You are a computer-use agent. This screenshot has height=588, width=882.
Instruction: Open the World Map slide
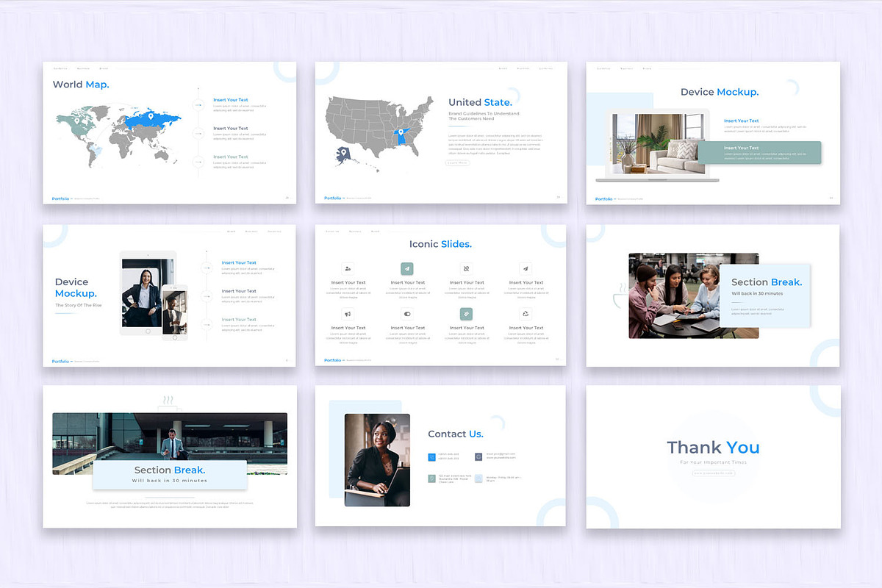(169, 132)
